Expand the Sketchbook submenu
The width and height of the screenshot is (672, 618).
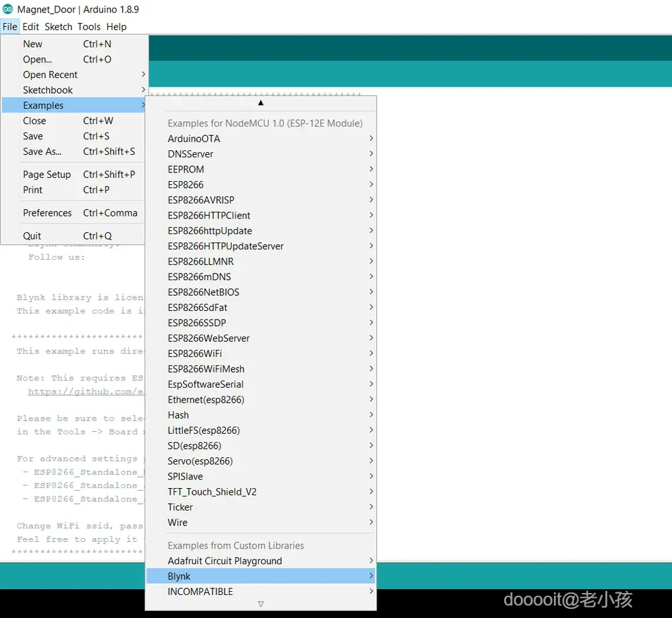click(x=73, y=90)
